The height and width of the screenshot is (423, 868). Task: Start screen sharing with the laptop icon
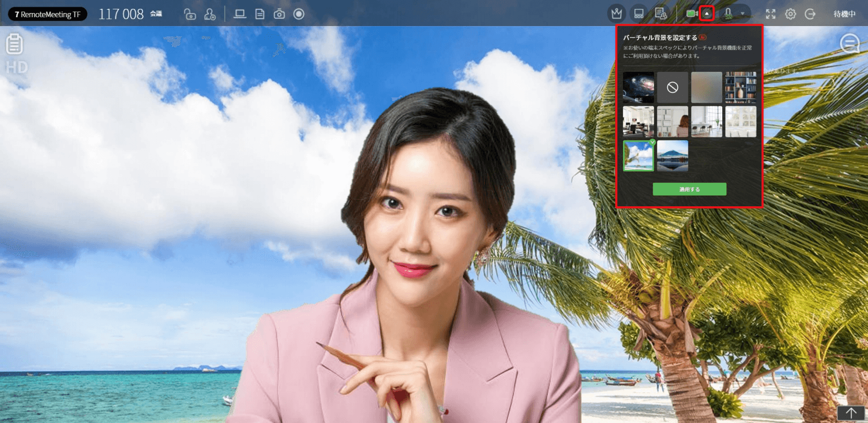pos(239,14)
